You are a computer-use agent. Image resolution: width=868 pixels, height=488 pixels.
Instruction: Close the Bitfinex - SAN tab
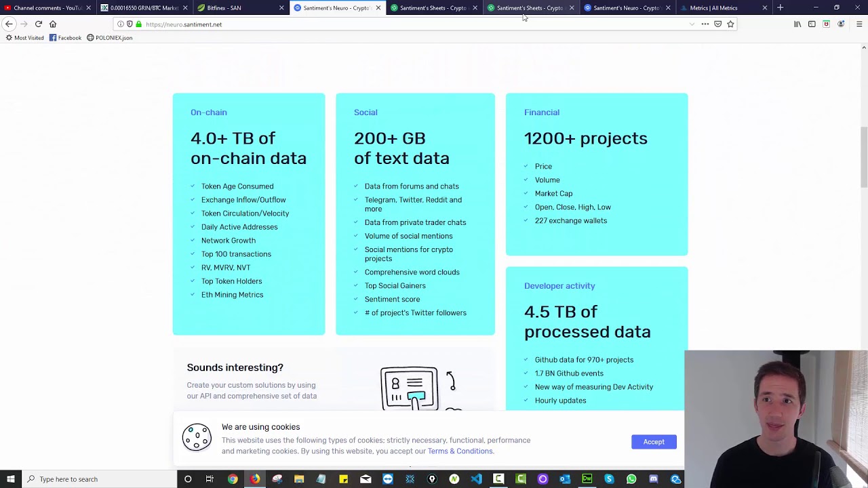(281, 7)
